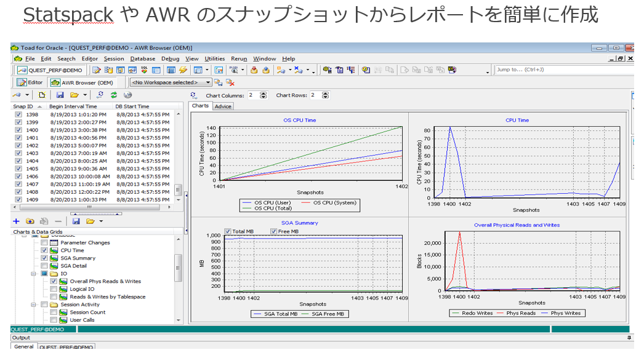This screenshot has height=358, width=644.
Task: Open dropdown arrow beside AWR open folder icon
Action: (x=85, y=95)
